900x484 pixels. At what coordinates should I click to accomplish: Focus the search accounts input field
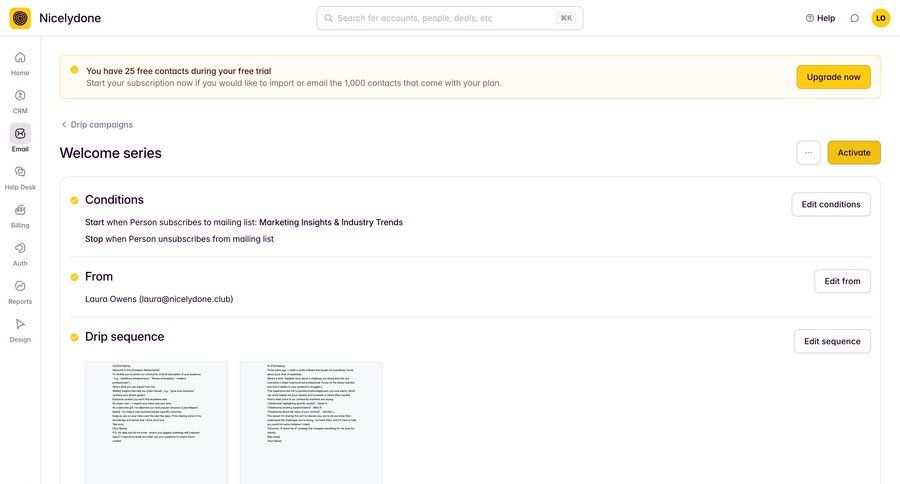point(450,18)
